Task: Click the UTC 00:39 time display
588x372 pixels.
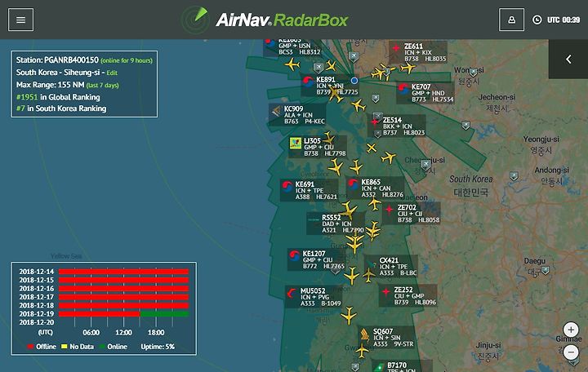Action: [x=563, y=20]
